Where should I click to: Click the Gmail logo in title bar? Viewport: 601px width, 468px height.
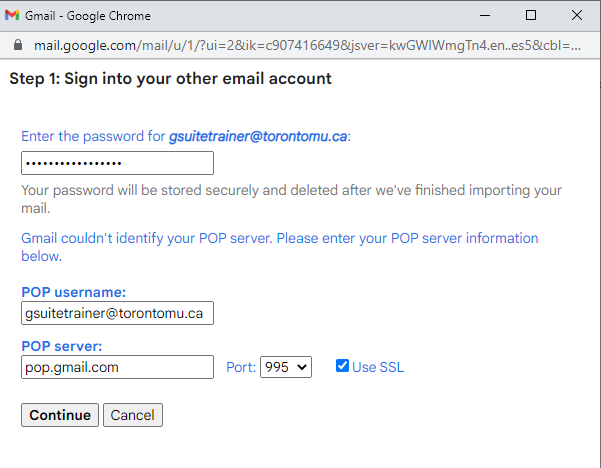point(12,15)
